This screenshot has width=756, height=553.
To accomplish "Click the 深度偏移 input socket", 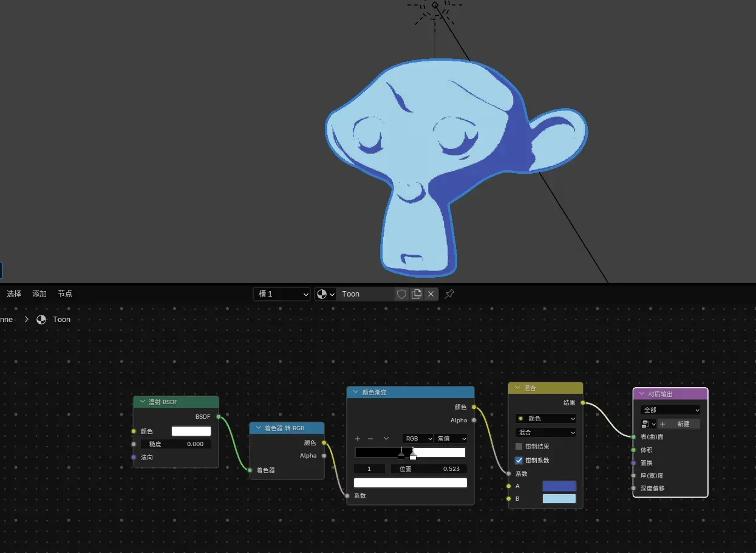I will pyautogui.click(x=633, y=488).
